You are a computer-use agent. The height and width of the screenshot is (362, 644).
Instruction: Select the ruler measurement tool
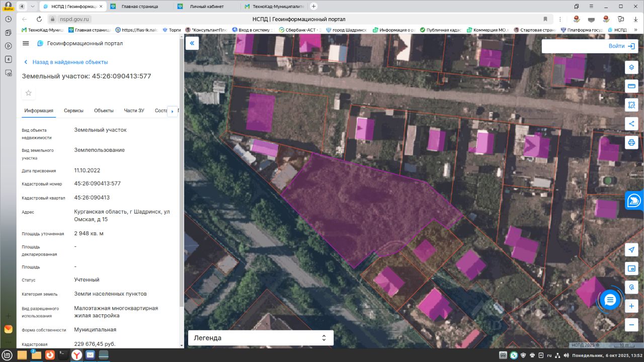click(x=631, y=86)
